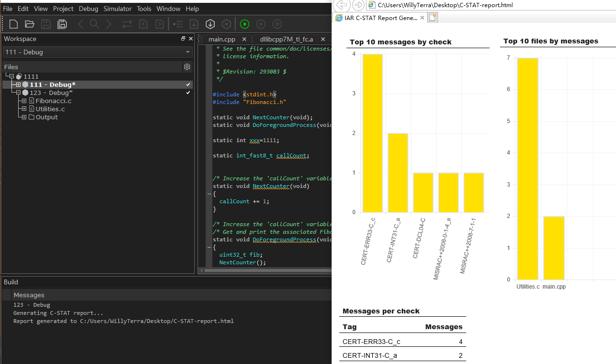Click the Internet Explorer back arrow
This screenshot has height=364, width=616.
[341, 5]
